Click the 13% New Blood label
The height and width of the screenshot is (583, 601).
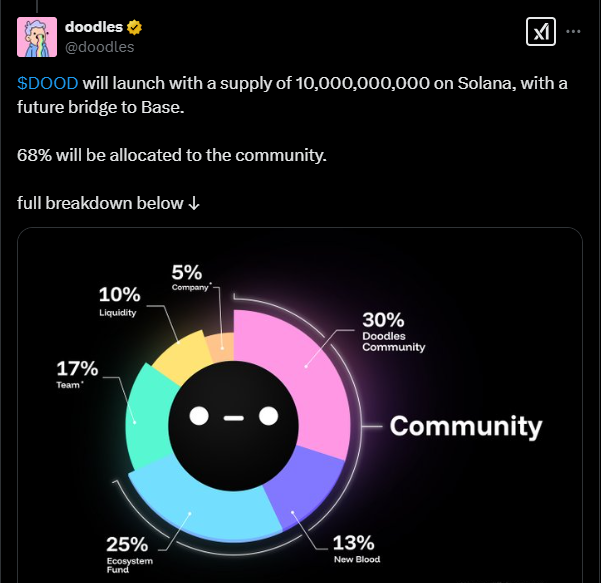coord(356,549)
